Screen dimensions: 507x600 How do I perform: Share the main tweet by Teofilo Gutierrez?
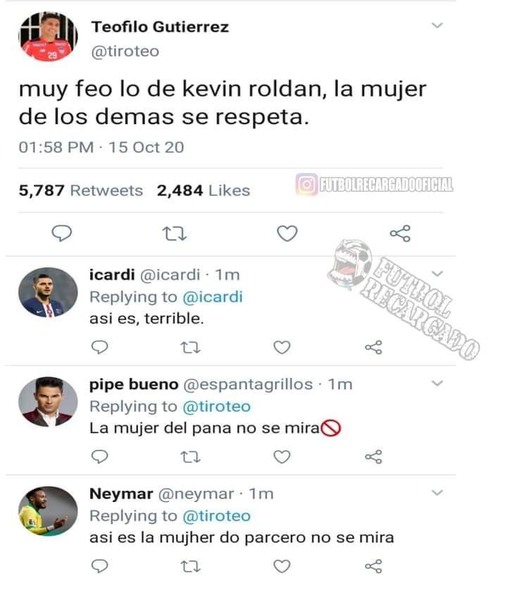(x=400, y=233)
